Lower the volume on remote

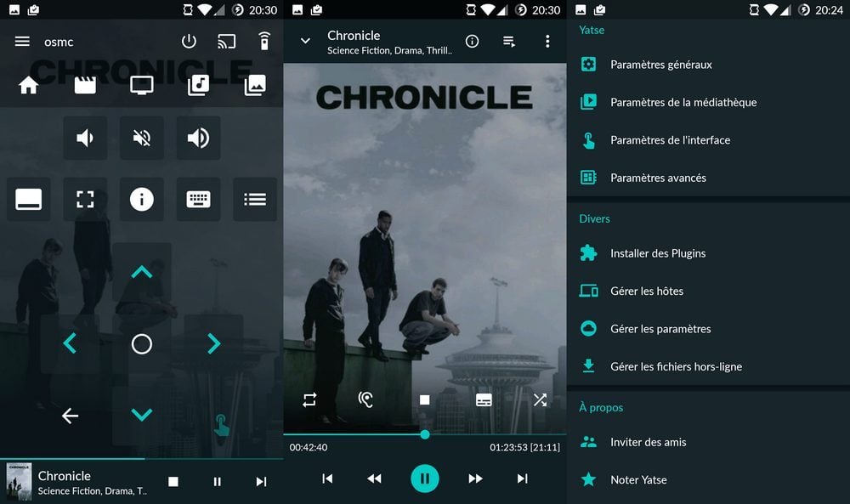click(85, 138)
